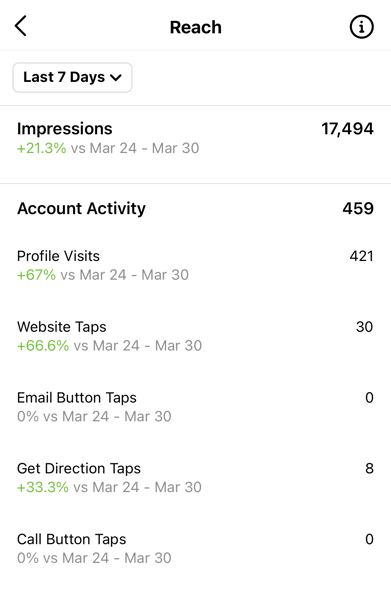Viewport: 391px width, 591px height.
Task: Click the chevron in Last 7 Days
Action: [116, 78]
